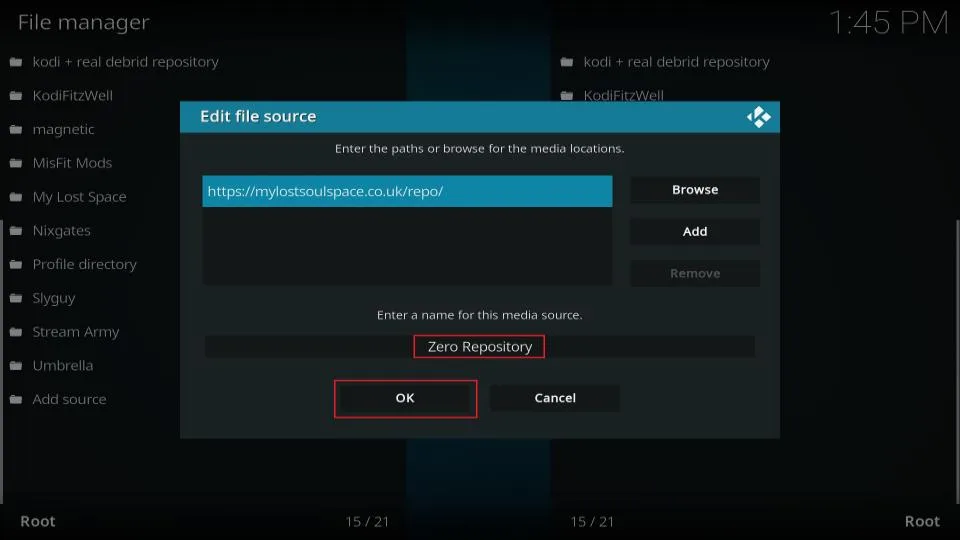Click folder icon beside Slyguy
The height and width of the screenshot is (540, 960).
16,298
